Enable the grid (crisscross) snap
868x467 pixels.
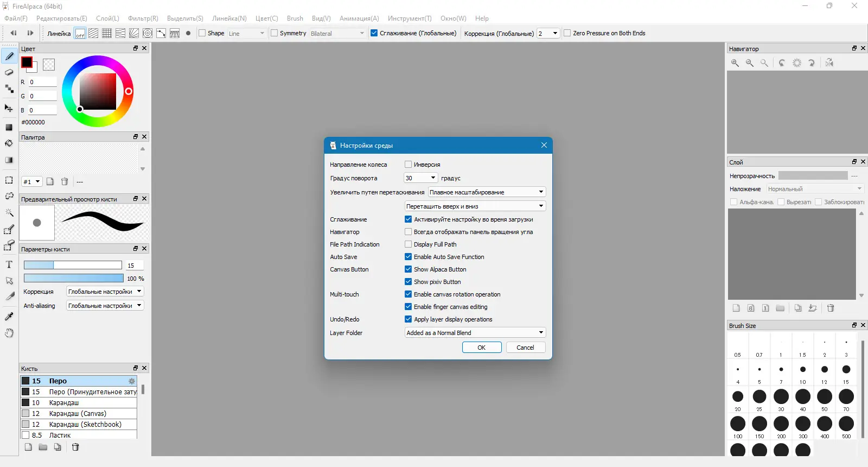point(107,33)
